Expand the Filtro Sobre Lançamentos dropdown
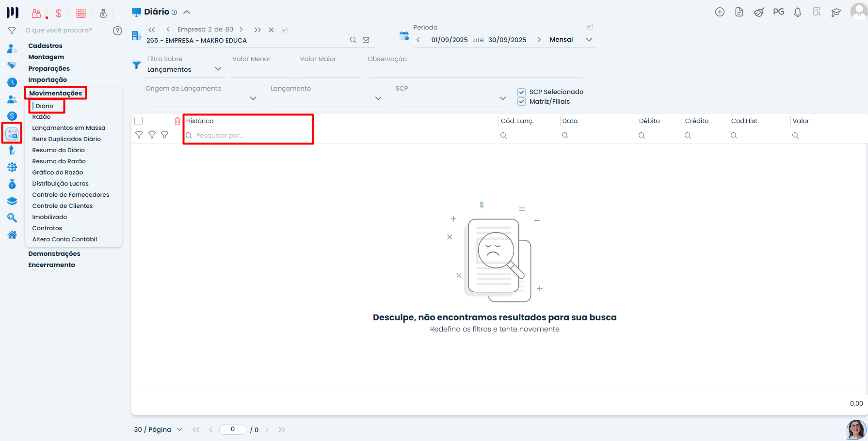Screen dimensions: 868x441 (218, 69)
